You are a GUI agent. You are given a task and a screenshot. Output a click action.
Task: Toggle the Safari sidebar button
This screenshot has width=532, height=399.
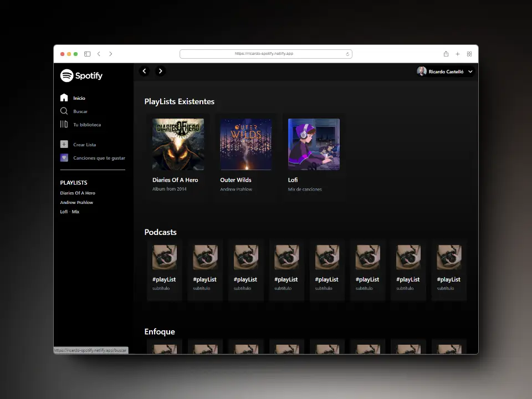87,54
